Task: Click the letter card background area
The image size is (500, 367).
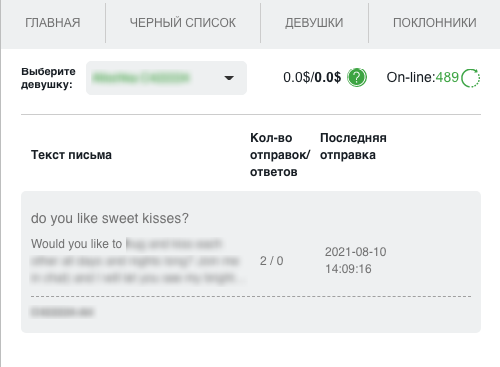Action: (251, 262)
